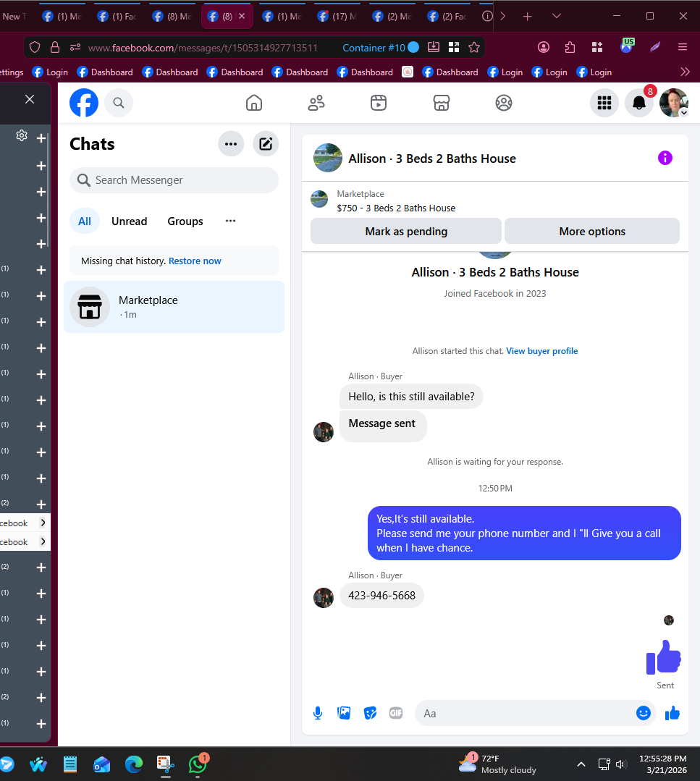700x781 pixels.
Task: Open Chats options three-dot button
Action: pos(231,144)
